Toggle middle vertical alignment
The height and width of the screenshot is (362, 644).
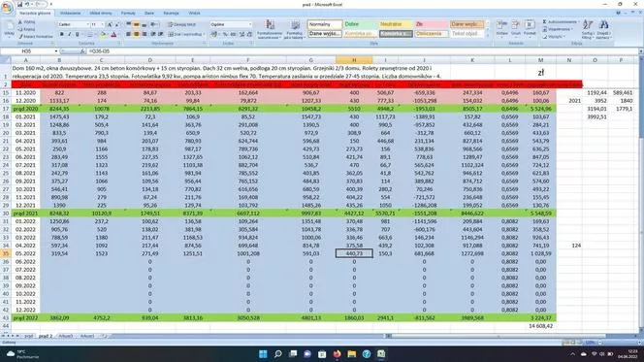[137, 24]
